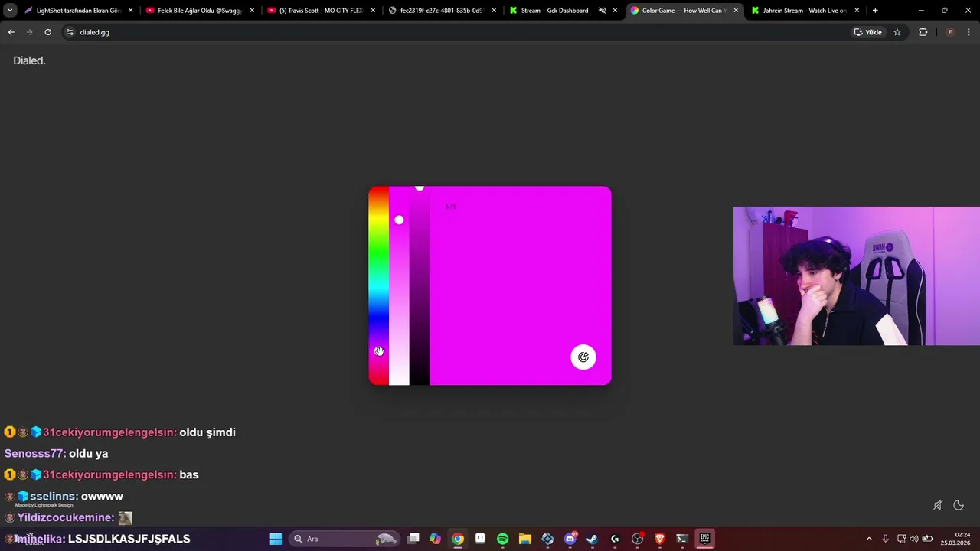Click chat username Yildizcocukemine

coord(65,517)
